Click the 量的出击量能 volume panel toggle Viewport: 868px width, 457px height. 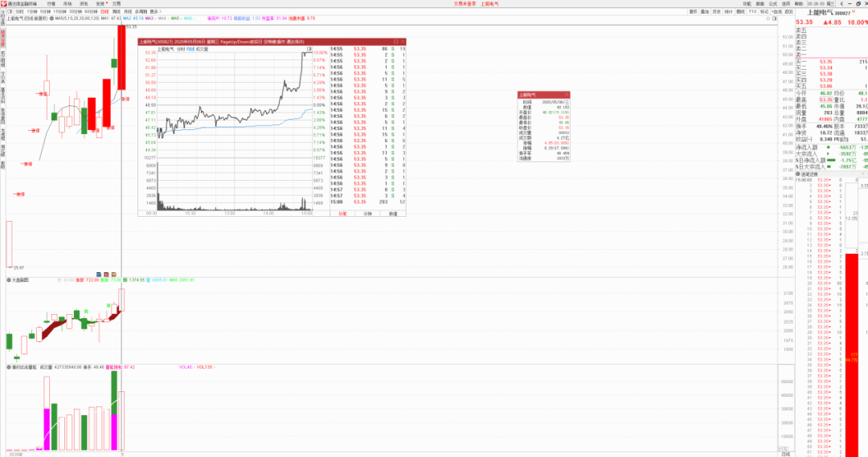tap(9, 367)
